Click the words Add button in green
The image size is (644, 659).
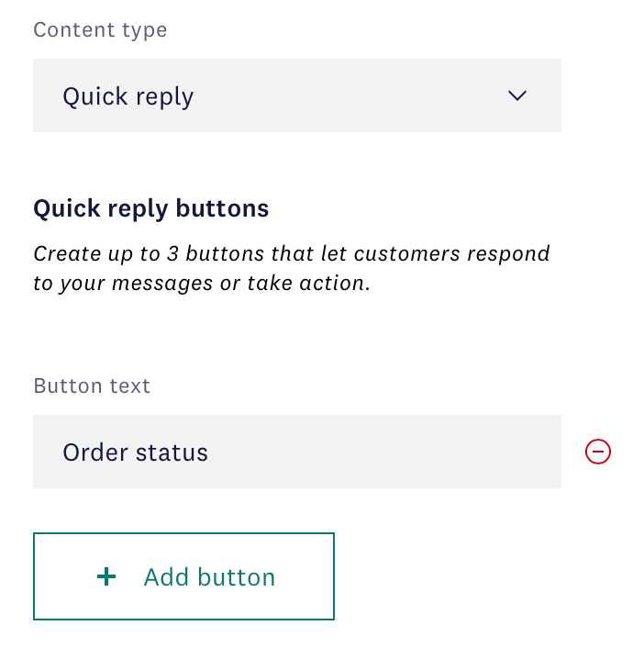point(209,577)
